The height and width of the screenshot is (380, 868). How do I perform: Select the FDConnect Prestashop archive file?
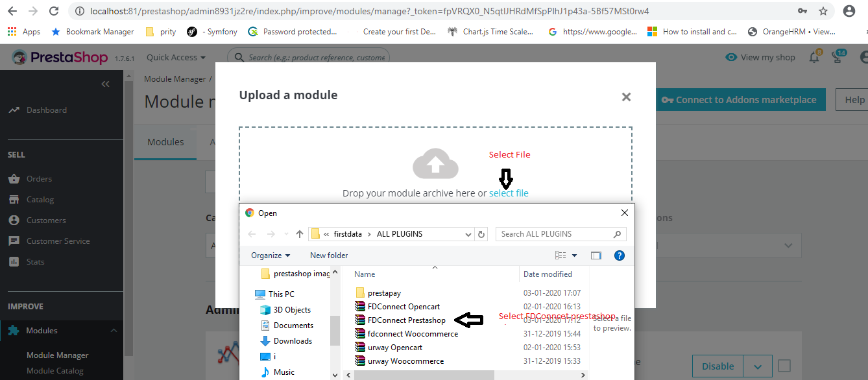(406, 320)
